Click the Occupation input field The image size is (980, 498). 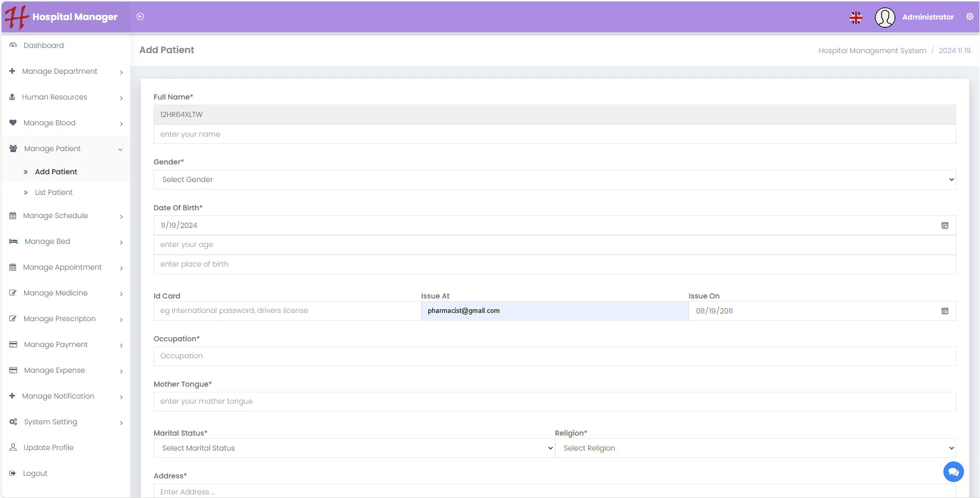(554, 356)
